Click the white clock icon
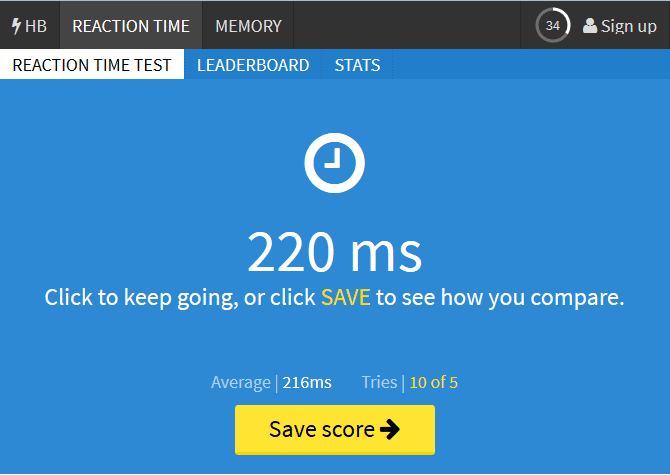This screenshot has height=475, width=670. tap(335, 163)
